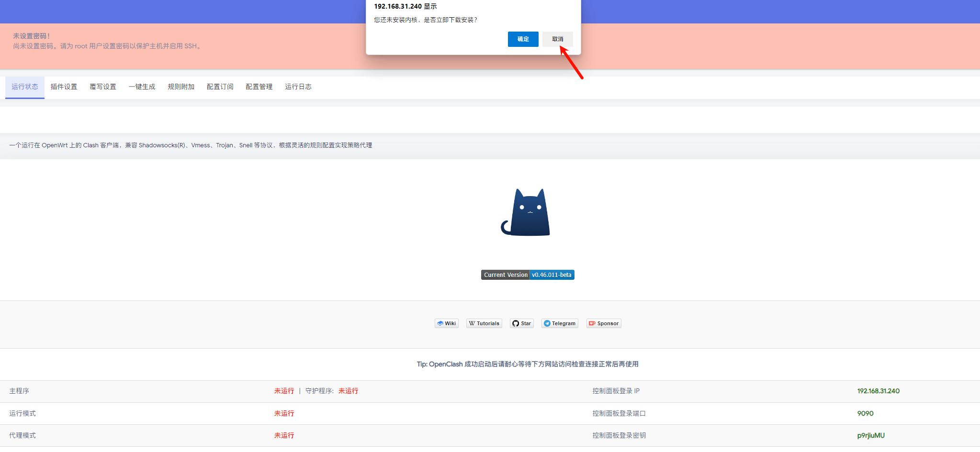Click the control panel IP 192.168.31.240 value
The width and height of the screenshot is (980, 452).
[x=878, y=391]
